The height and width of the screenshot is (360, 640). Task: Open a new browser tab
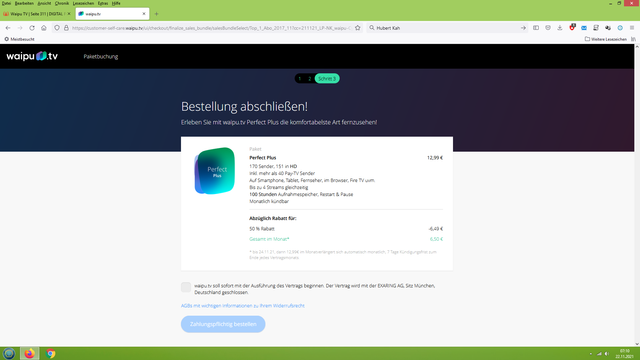click(156, 14)
